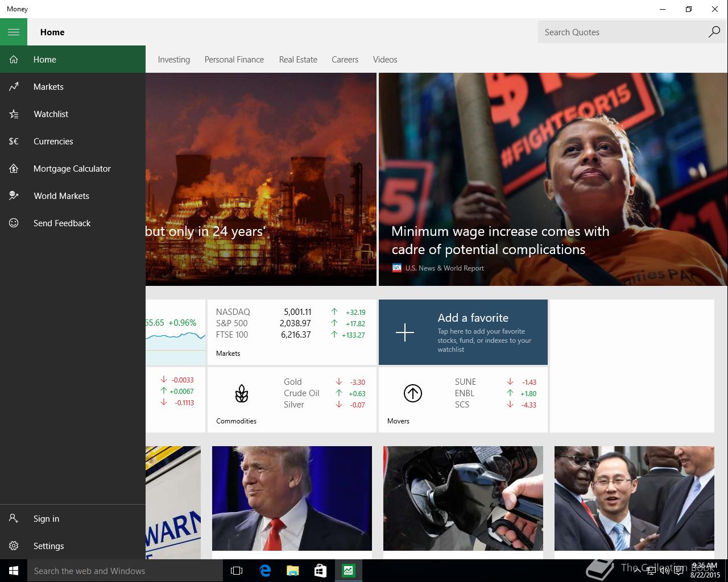Click the Crude Oil commodity row
This screenshot has height=582, width=728.
(x=324, y=393)
